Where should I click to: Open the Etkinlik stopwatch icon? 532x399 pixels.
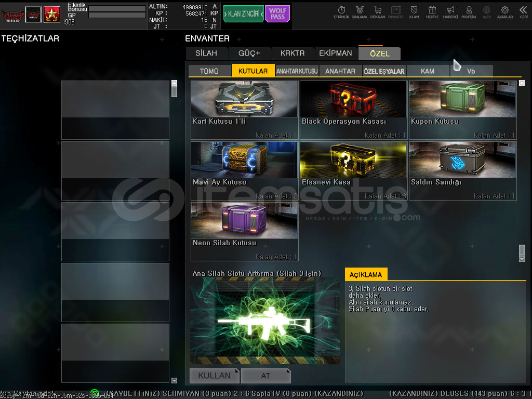tap(341, 11)
